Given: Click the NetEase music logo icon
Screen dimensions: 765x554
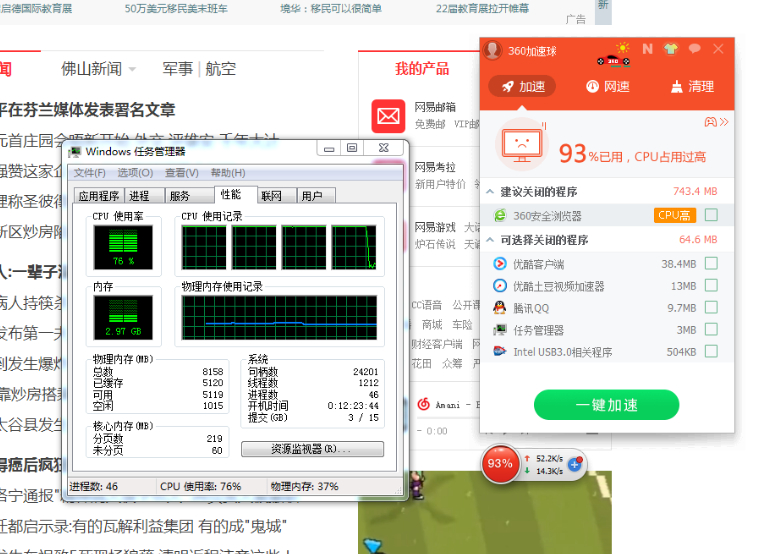Looking at the screenshot, I should point(423,404).
